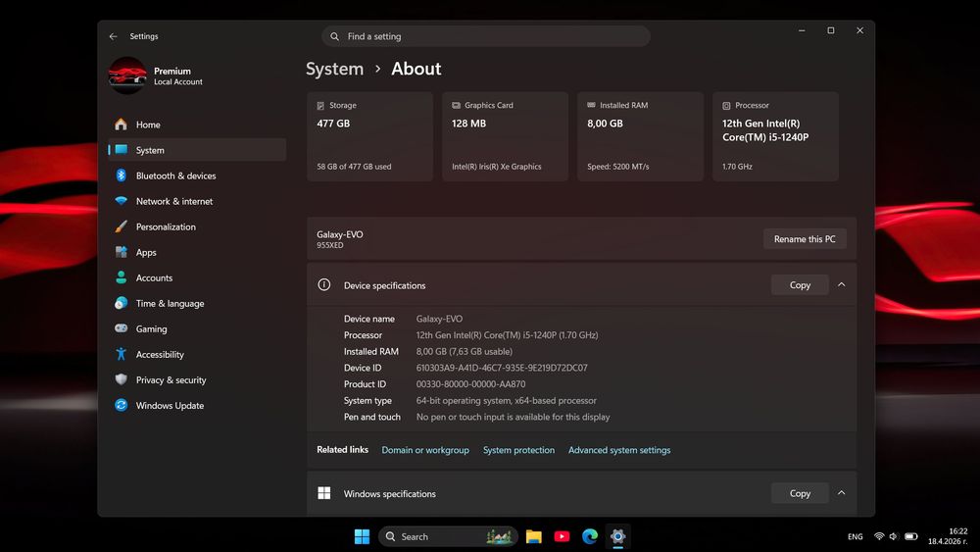Click the Galaxy-EVO PC name heading
Image resolution: width=980 pixels, height=552 pixels.
(x=339, y=234)
